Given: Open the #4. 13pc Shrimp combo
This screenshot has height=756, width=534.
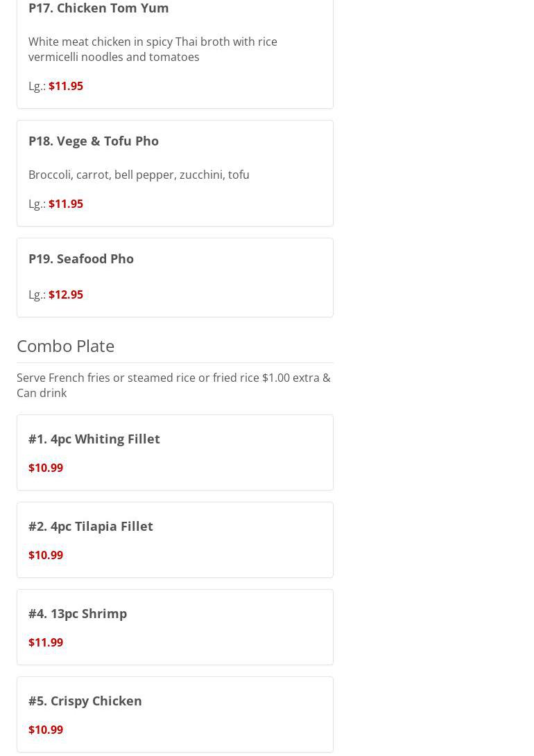Looking at the screenshot, I should [x=78, y=613].
